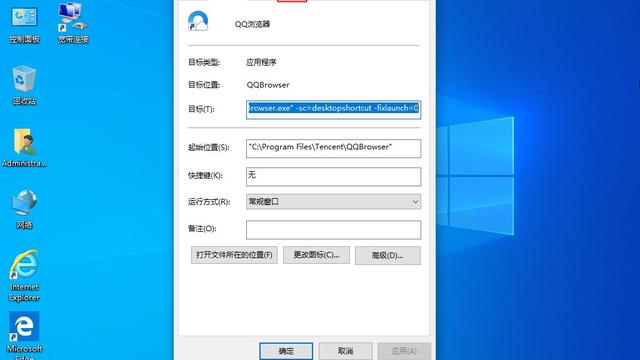Open the Run mode (运行方式) dropdown

[333, 202]
